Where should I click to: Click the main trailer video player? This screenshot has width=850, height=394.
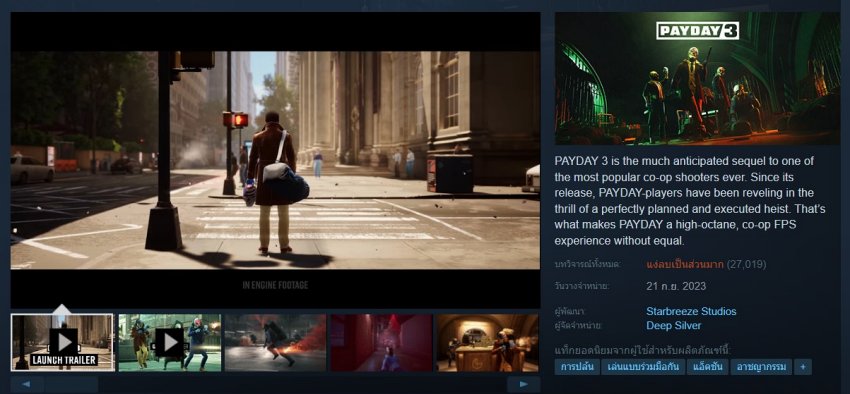[x=275, y=160]
